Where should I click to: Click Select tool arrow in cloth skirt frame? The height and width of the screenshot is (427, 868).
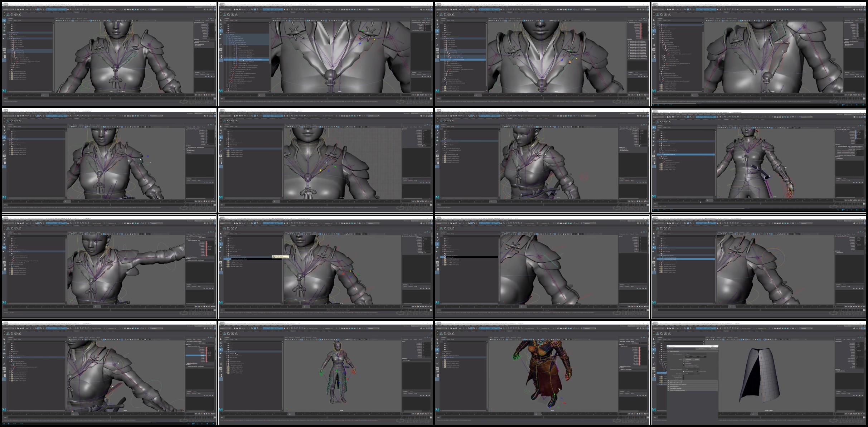click(x=654, y=339)
